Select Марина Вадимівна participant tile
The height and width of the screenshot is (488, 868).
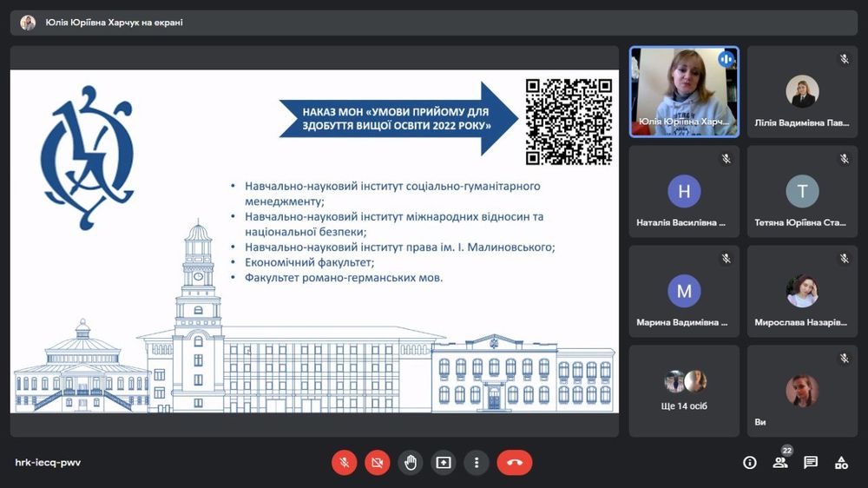(x=684, y=291)
